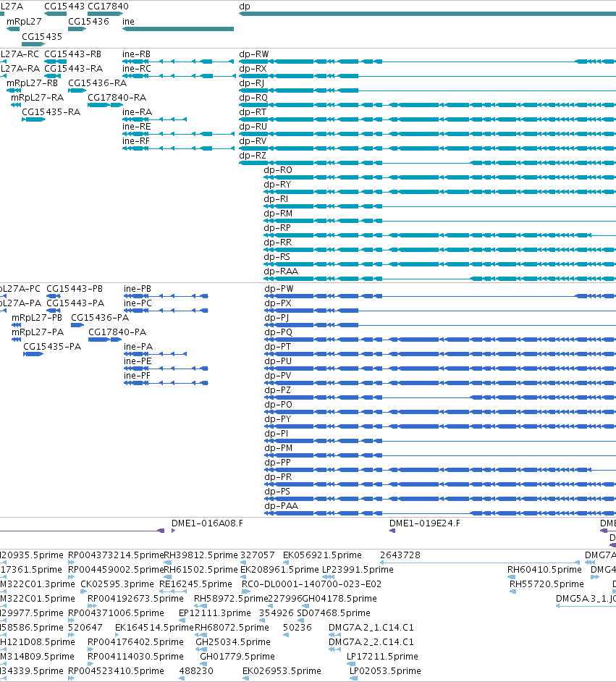This screenshot has height=682, width=616.
Task: Select the CG15443-RB transcript label
Action: (x=73, y=54)
